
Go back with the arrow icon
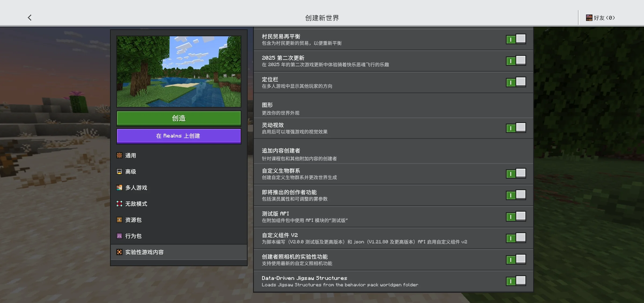coord(30,18)
